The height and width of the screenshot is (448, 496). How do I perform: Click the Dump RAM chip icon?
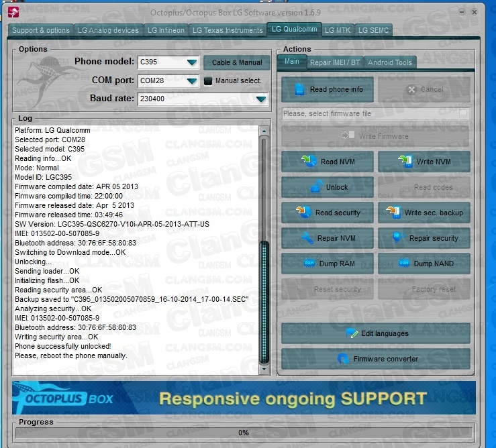pos(309,263)
